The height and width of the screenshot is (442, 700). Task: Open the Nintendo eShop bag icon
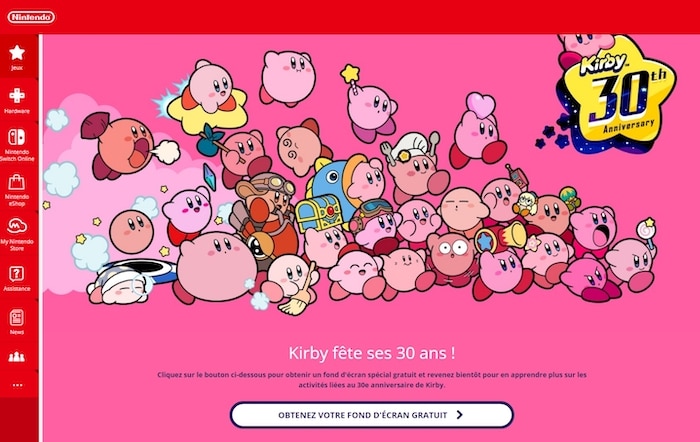pos(17,182)
